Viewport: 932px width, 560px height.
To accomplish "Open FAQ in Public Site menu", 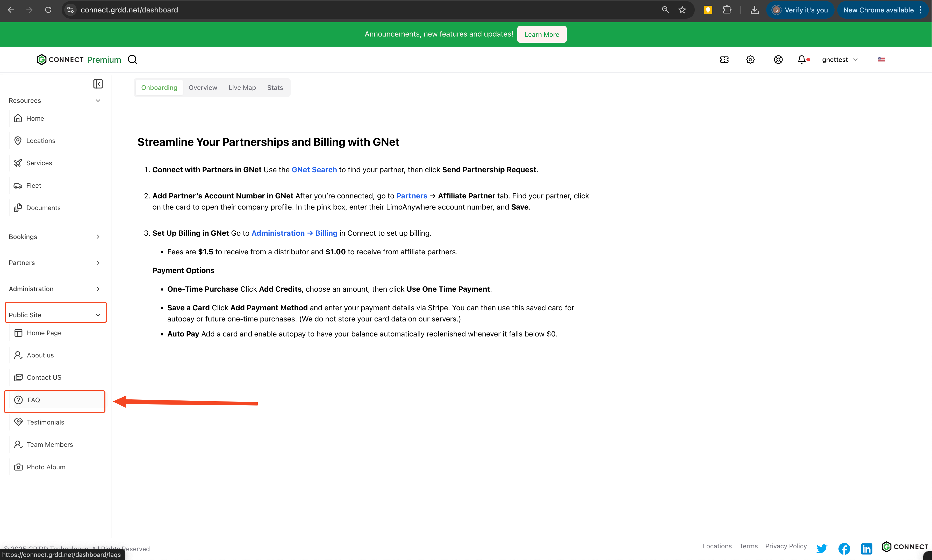I will coord(34,400).
